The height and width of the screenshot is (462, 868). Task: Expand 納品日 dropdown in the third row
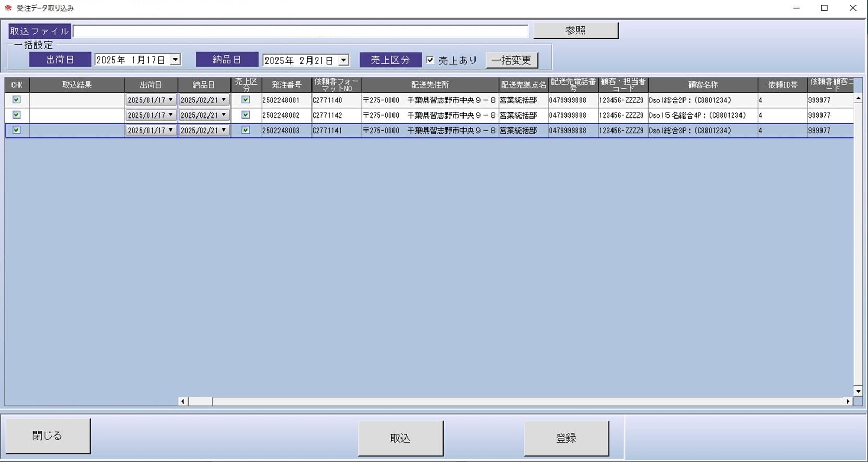(x=224, y=130)
